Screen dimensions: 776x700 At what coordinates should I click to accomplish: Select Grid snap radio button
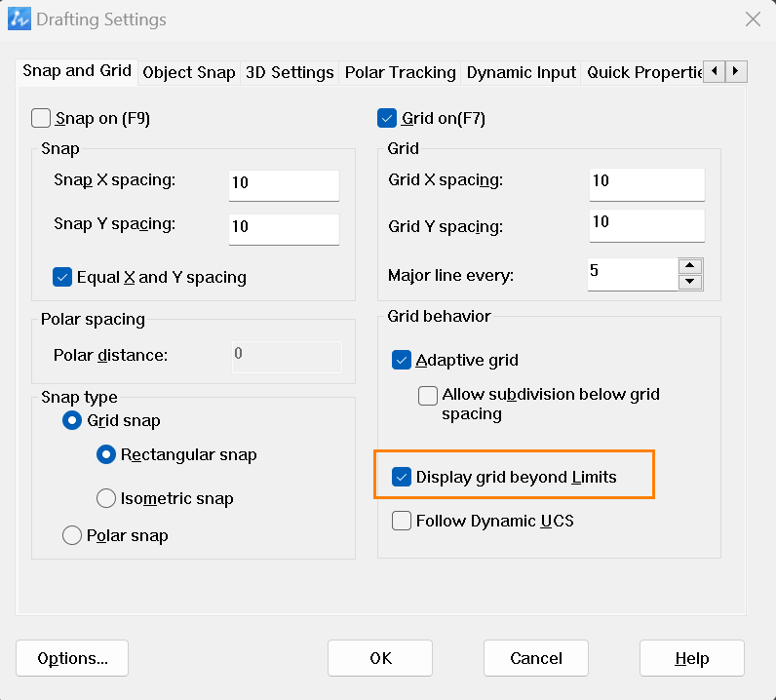[72, 420]
